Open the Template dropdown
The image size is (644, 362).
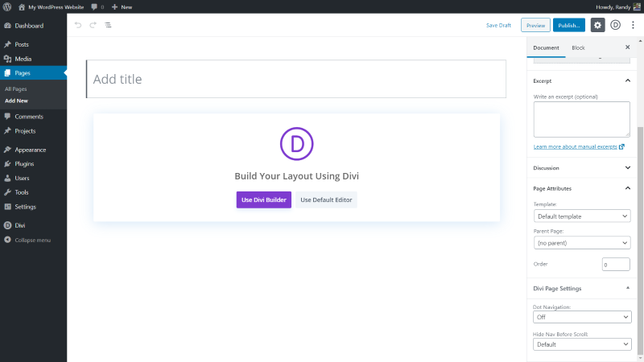click(x=581, y=216)
